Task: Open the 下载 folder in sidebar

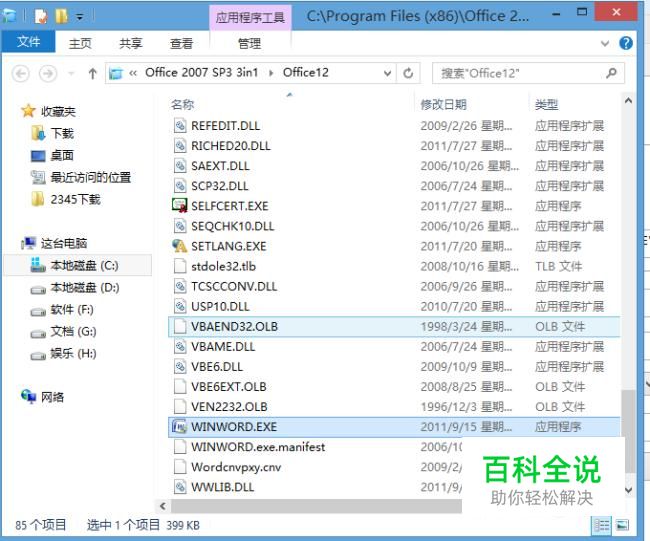Action: pyautogui.click(x=53, y=133)
